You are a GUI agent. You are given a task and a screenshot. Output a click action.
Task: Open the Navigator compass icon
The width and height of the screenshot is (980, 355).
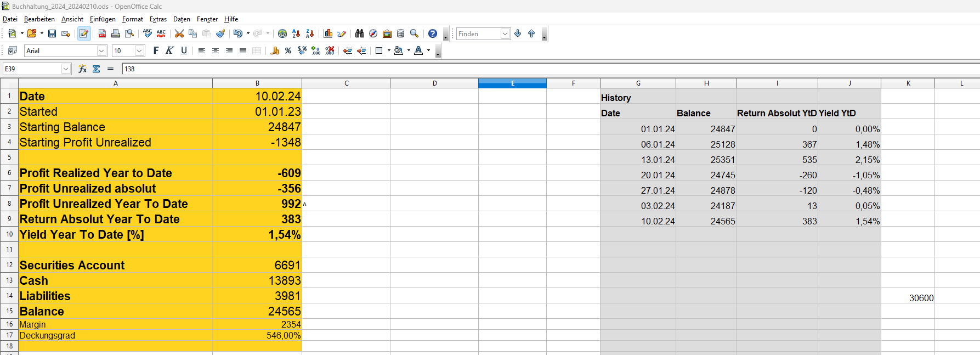click(x=373, y=33)
